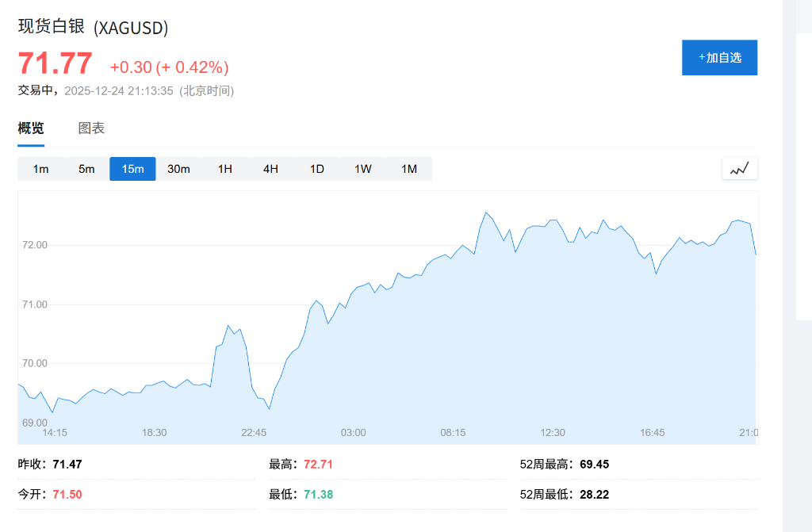The image size is (812, 532).
Task: Select the 5m timeframe
Action: click(86, 168)
